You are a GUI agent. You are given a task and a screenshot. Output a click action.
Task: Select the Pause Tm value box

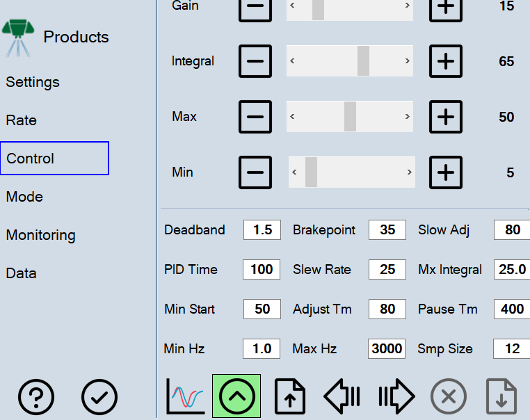pyautogui.click(x=512, y=309)
